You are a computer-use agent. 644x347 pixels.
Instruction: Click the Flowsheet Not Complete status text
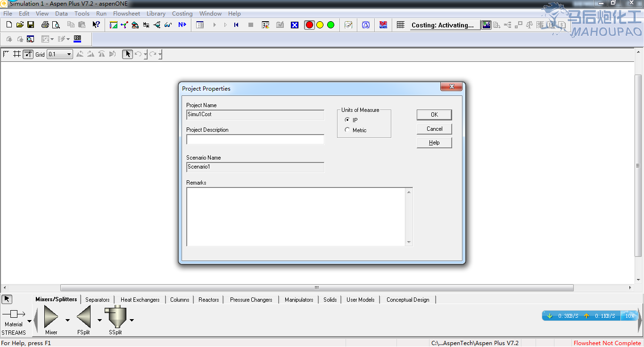(607, 343)
